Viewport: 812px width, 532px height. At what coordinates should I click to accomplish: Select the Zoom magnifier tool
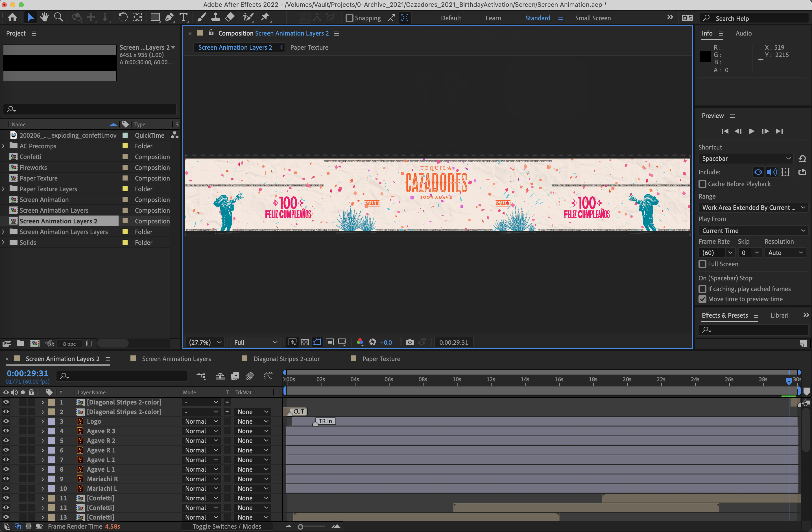coord(59,17)
